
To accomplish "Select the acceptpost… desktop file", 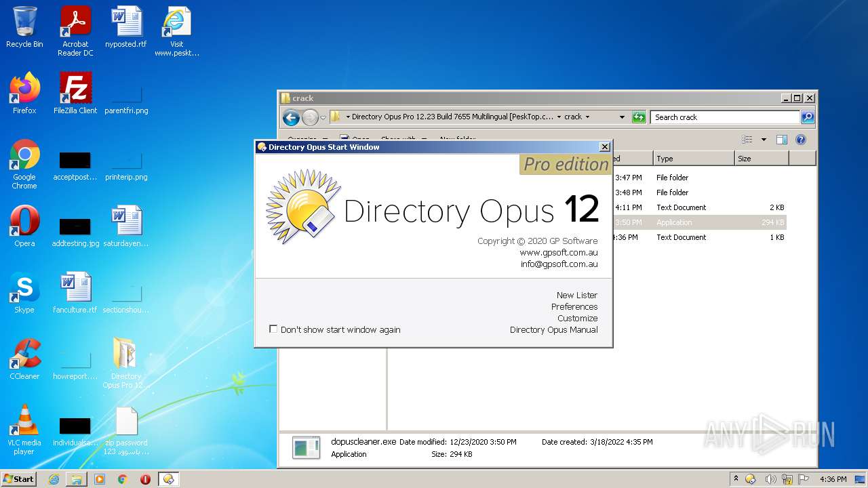I will point(75,167).
